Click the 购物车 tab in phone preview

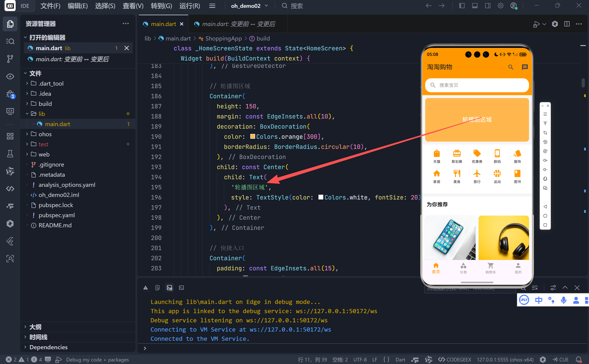(x=490, y=268)
